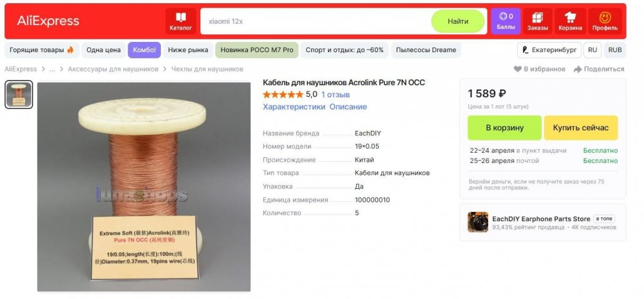Open Ниже рынка tab

(x=188, y=50)
